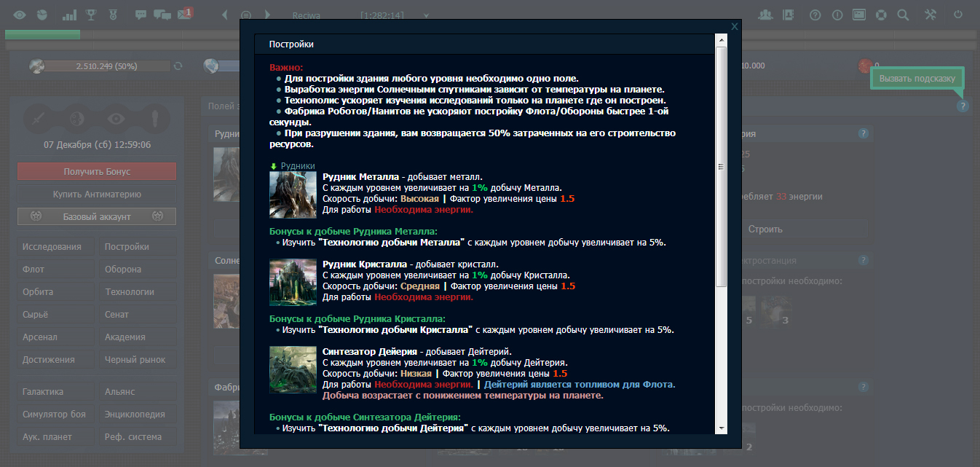Image resolution: width=980 pixels, height=467 pixels.
Task: Open statistics bar chart icon
Action: 69,15
